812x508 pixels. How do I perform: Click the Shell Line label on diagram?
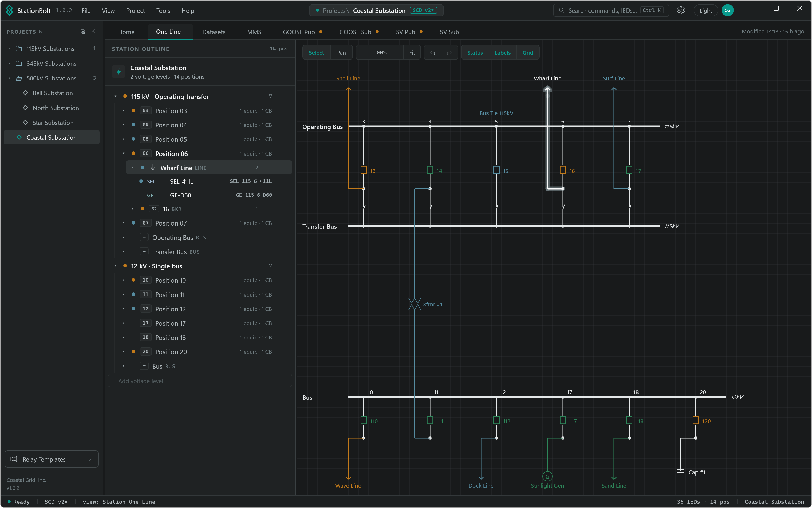tap(348, 78)
